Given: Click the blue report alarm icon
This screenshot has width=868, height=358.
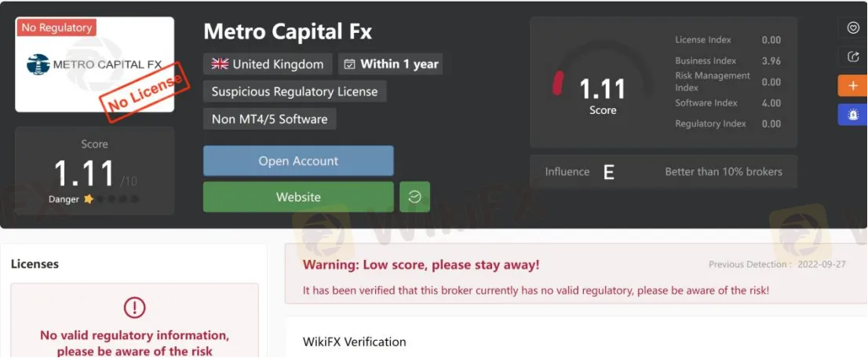Looking at the screenshot, I should [x=852, y=114].
